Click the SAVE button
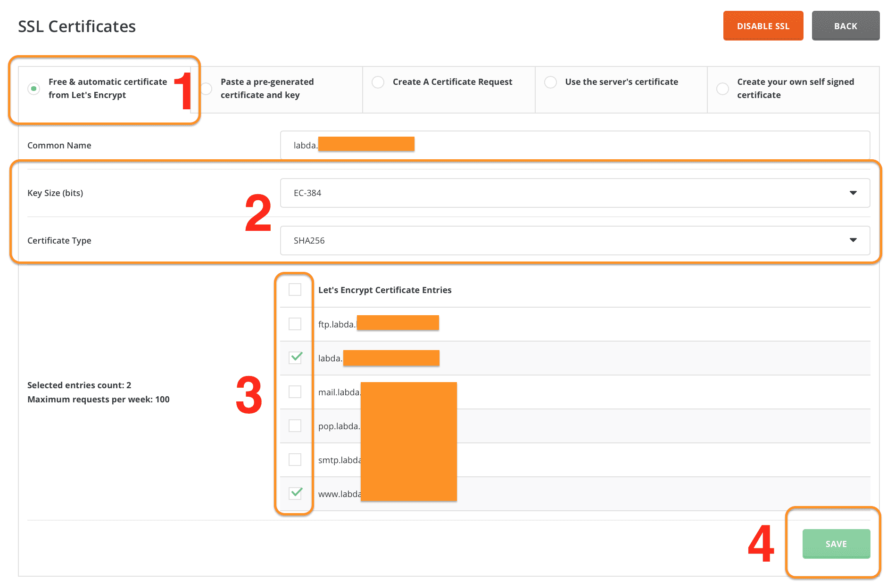The width and height of the screenshot is (895, 588). [836, 543]
